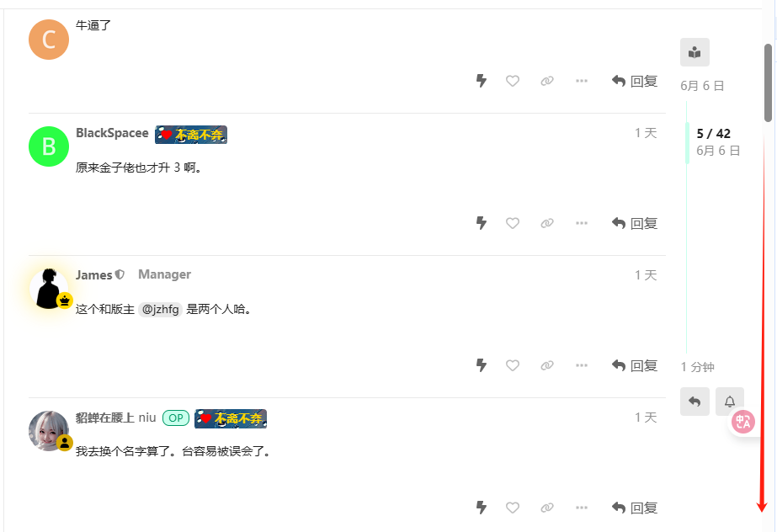Open BlackSpacee's user profile name
The height and width of the screenshot is (532, 777).
[112, 133]
